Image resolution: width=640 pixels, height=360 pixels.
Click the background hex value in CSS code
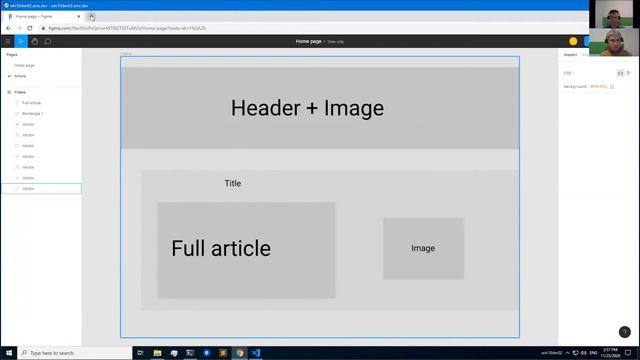(599, 87)
